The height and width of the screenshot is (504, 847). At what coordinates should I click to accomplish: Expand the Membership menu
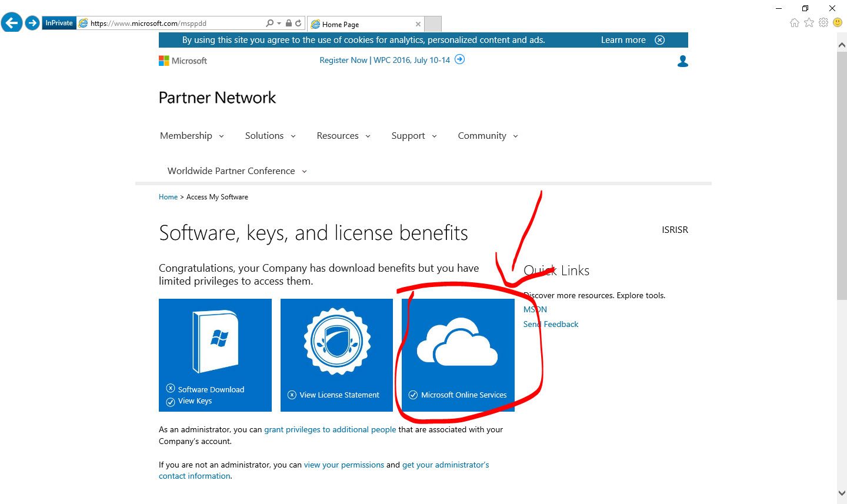tap(192, 136)
